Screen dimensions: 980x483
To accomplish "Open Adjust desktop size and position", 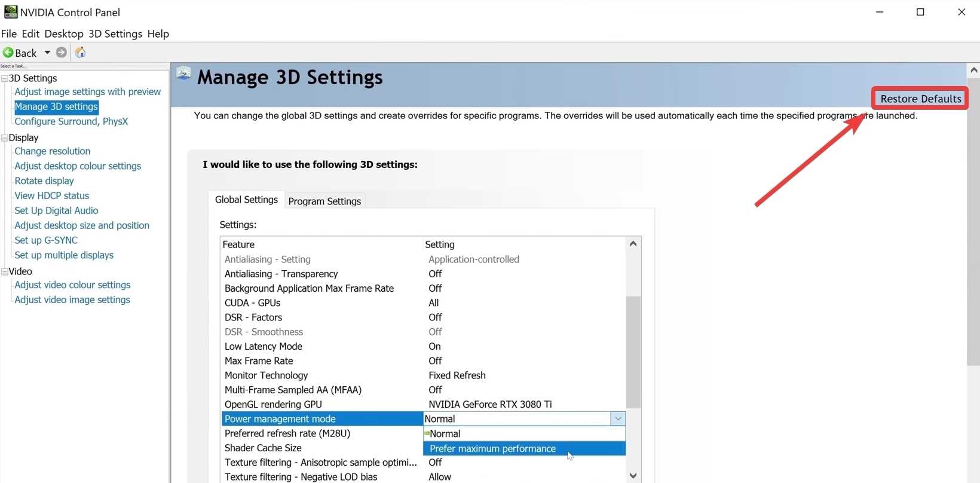I will pyautogui.click(x=82, y=225).
